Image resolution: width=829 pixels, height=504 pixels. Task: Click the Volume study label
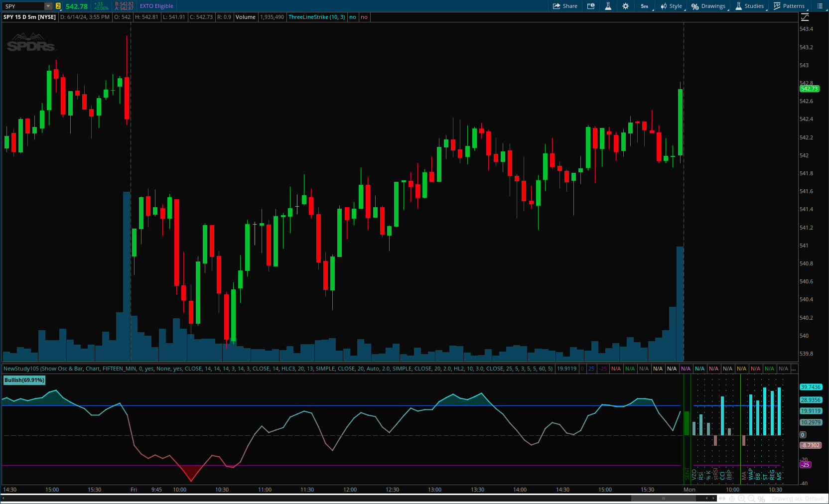coord(246,17)
